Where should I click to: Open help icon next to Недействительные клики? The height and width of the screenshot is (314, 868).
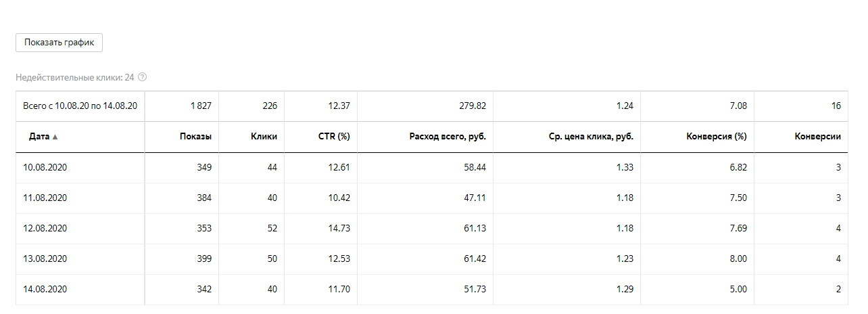pos(142,77)
